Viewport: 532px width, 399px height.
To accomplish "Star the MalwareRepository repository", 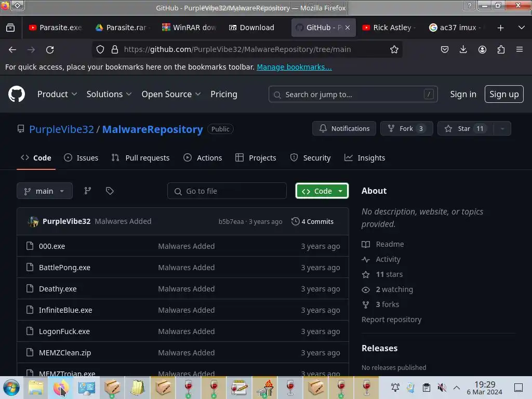I will pyautogui.click(x=465, y=129).
